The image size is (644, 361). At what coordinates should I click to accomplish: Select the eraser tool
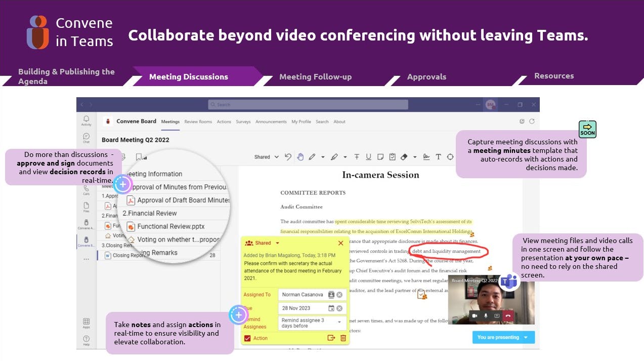404,157
